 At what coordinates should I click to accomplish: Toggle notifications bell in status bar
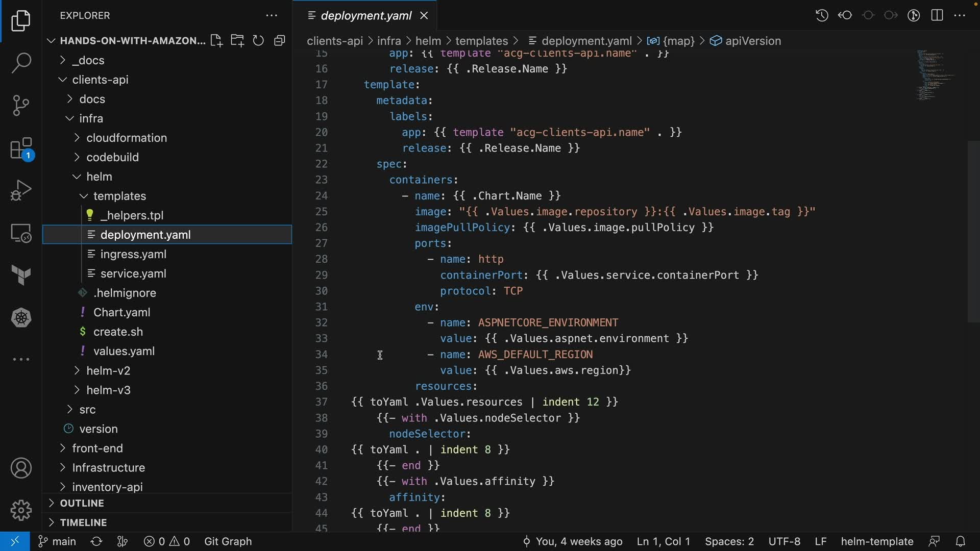[x=960, y=541]
